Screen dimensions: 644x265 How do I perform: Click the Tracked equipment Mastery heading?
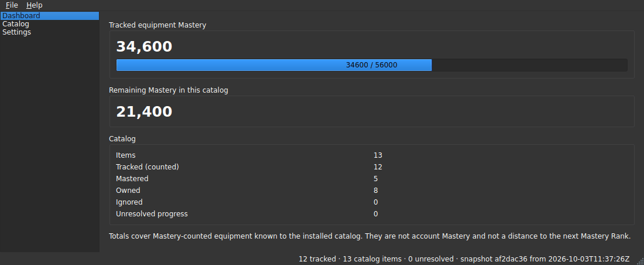point(157,25)
